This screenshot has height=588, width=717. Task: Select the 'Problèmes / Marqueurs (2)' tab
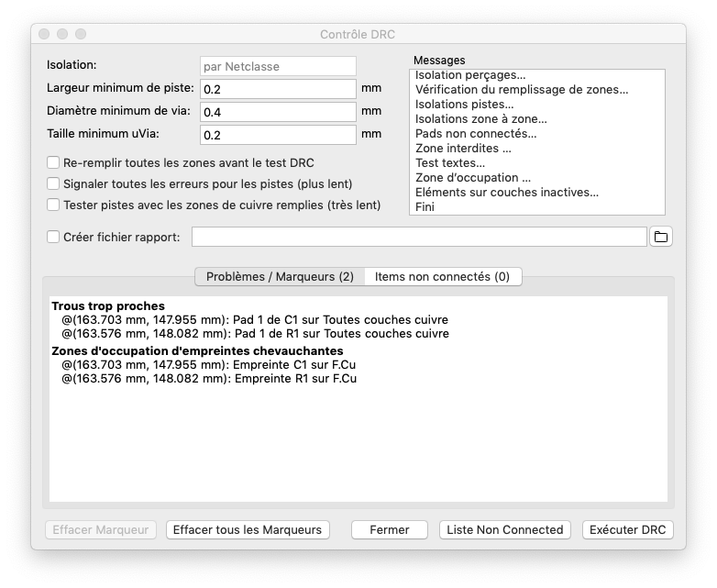coord(280,276)
